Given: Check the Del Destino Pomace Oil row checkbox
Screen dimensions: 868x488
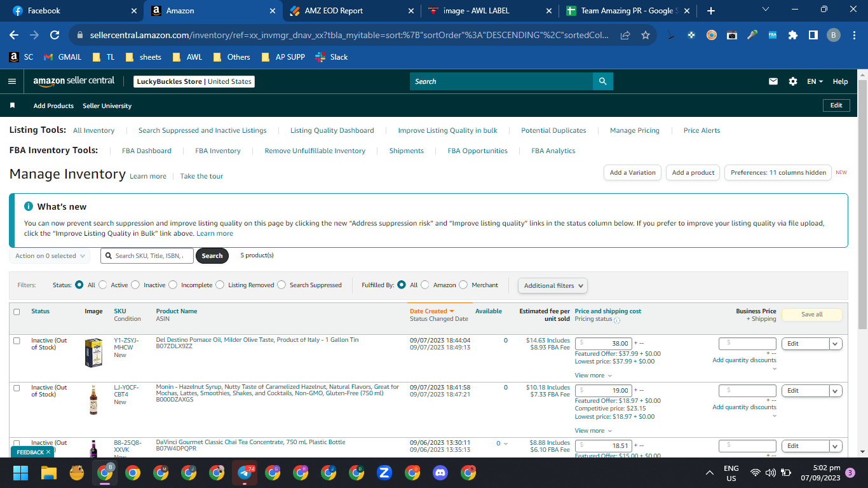Looking at the screenshot, I should (x=17, y=341).
